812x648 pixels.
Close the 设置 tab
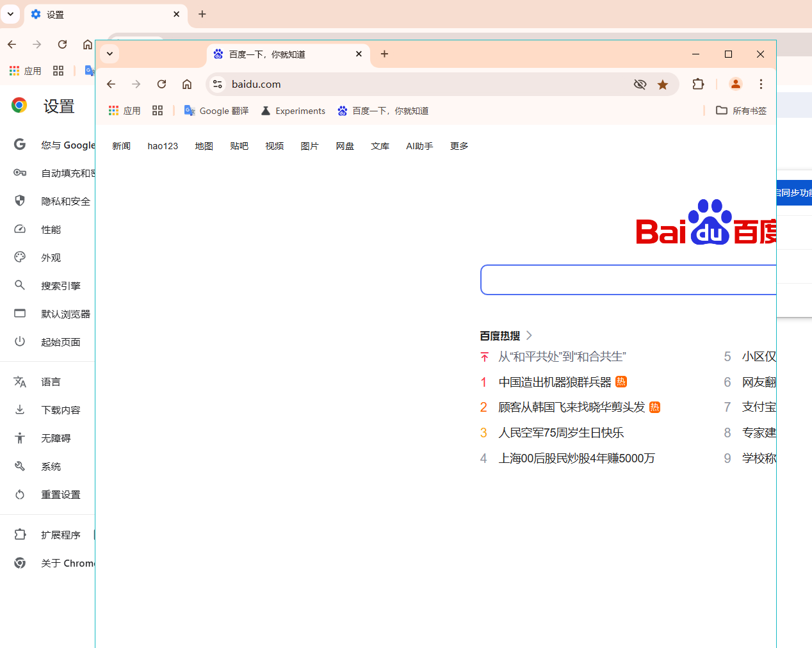coord(177,14)
